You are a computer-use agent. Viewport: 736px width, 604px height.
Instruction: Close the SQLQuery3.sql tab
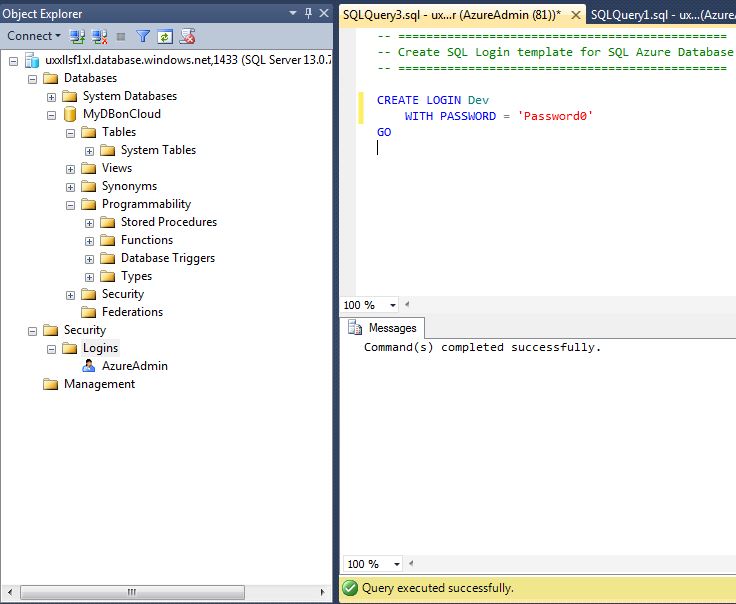click(x=575, y=15)
